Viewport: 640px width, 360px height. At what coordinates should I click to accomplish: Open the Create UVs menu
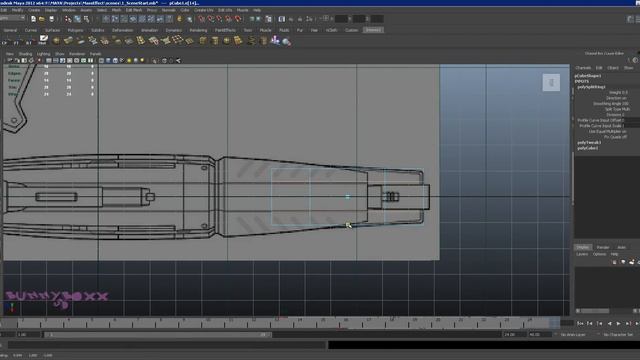tap(204, 10)
